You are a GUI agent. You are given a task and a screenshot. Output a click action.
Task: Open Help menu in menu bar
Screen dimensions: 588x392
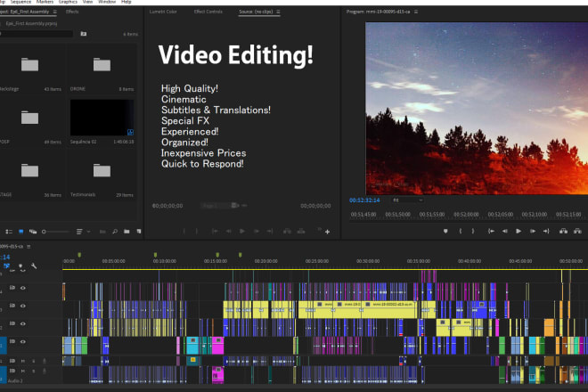(127, 2)
